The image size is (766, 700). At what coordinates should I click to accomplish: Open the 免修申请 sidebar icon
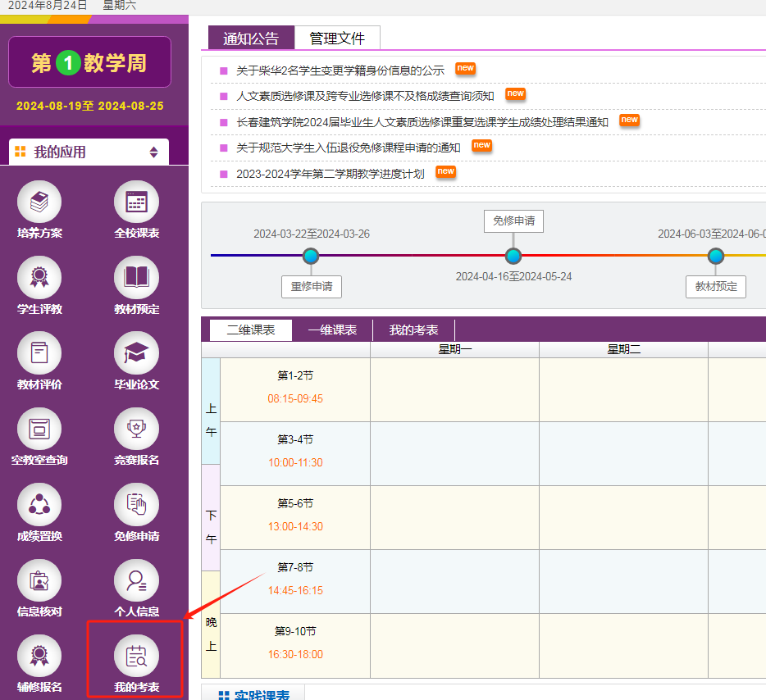click(136, 505)
